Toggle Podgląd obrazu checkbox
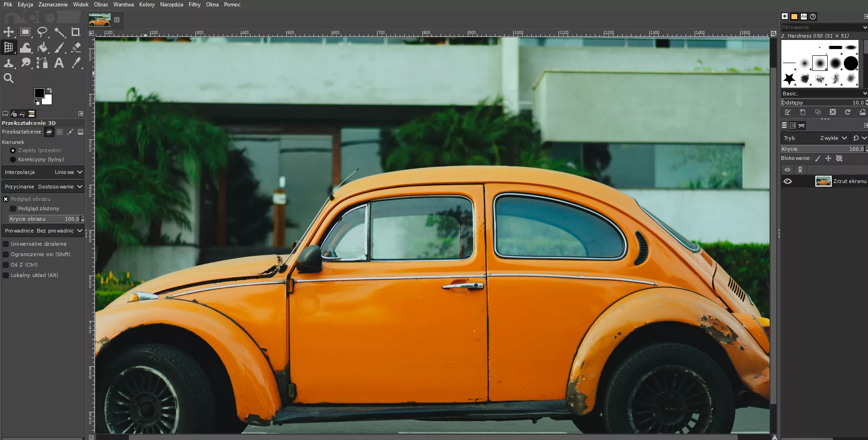This screenshot has width=868, height=440. [x=6, y=199]
